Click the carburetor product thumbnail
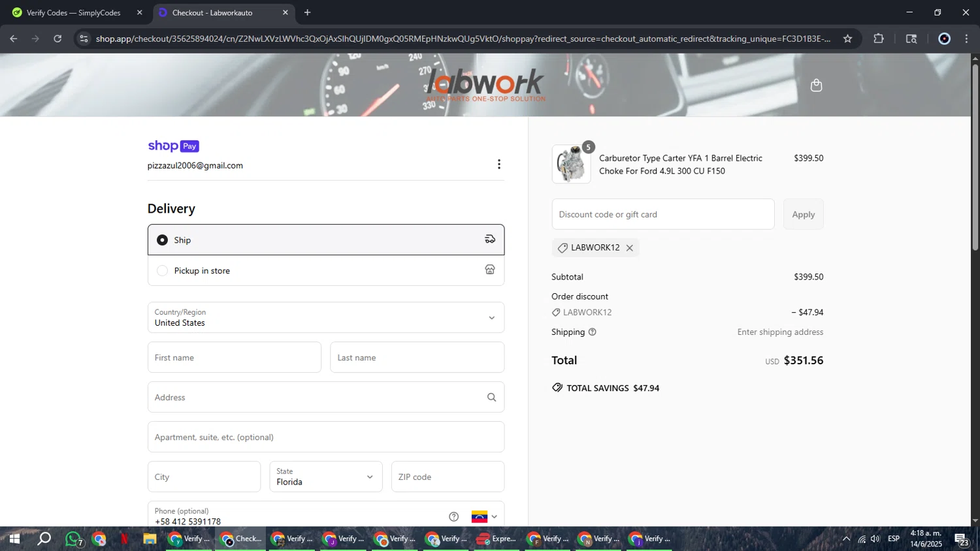 point(571,164)
